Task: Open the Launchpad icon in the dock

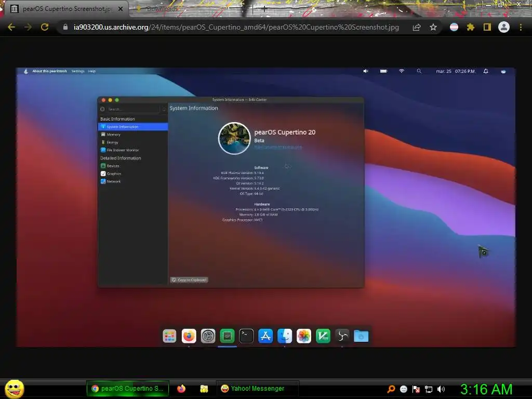Action: pyautogui.click(x=169, y=336)
